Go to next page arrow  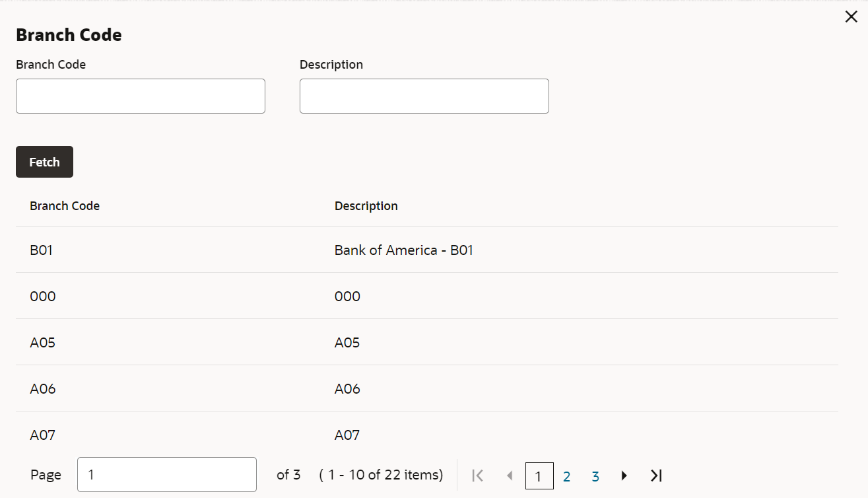pos(624,476)
